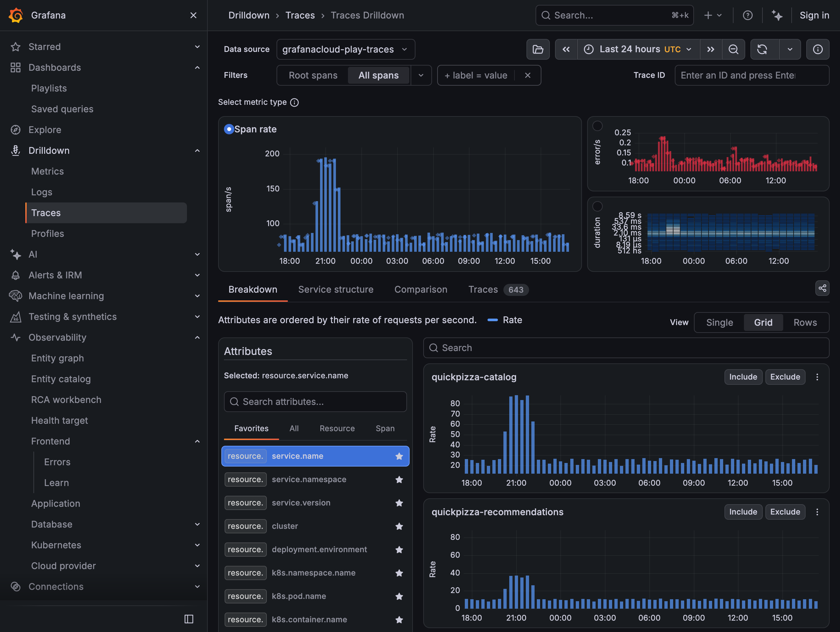The width and height of the screenshot is (840, 632).
Task: Unfavorite the k8s.pod.name attribute star
Action: coord(399,596)
